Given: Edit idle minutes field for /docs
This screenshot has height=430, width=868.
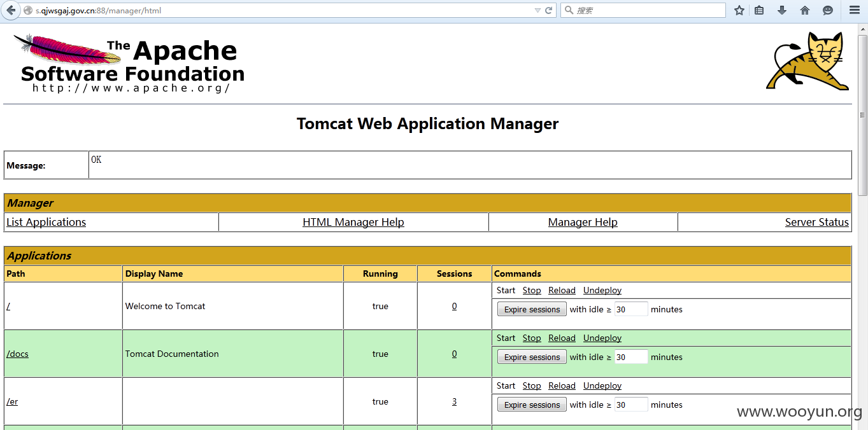Looking at the screenshot, I should [x=631, y=357].
